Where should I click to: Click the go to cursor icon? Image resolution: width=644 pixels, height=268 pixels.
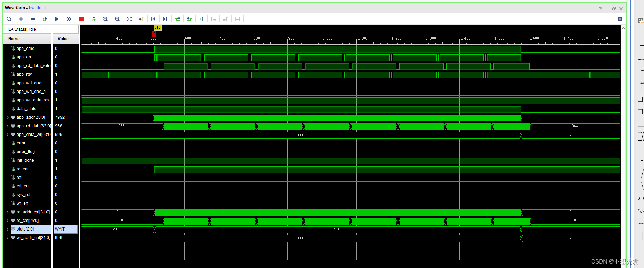pos(141,19)
